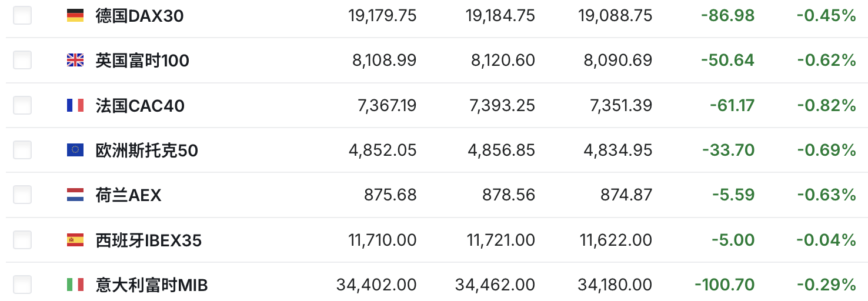Open the 英国富时100 index page
Image resolution: width=868 pixels, height=301 pixels.
pos(142,61)
